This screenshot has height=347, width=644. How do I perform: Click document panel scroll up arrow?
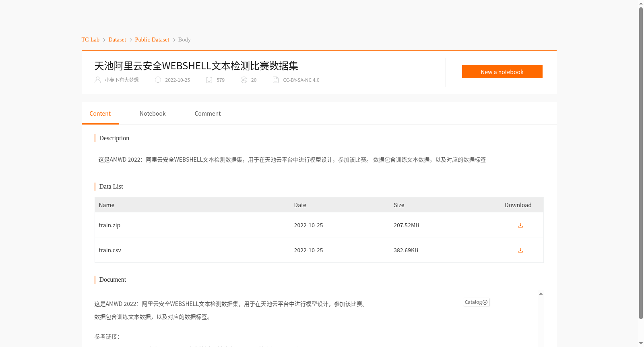[541, 293]
